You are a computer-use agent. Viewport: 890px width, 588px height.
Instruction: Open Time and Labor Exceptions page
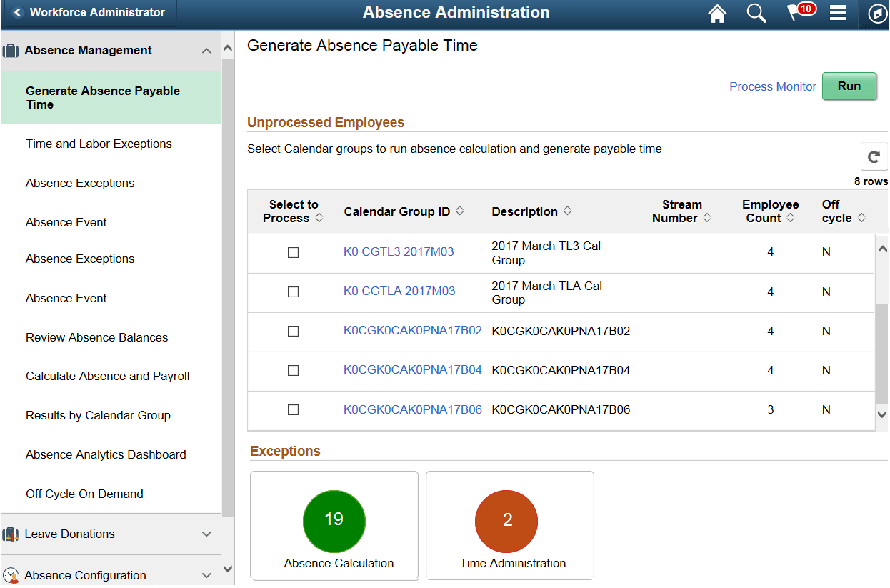(99, 144)
